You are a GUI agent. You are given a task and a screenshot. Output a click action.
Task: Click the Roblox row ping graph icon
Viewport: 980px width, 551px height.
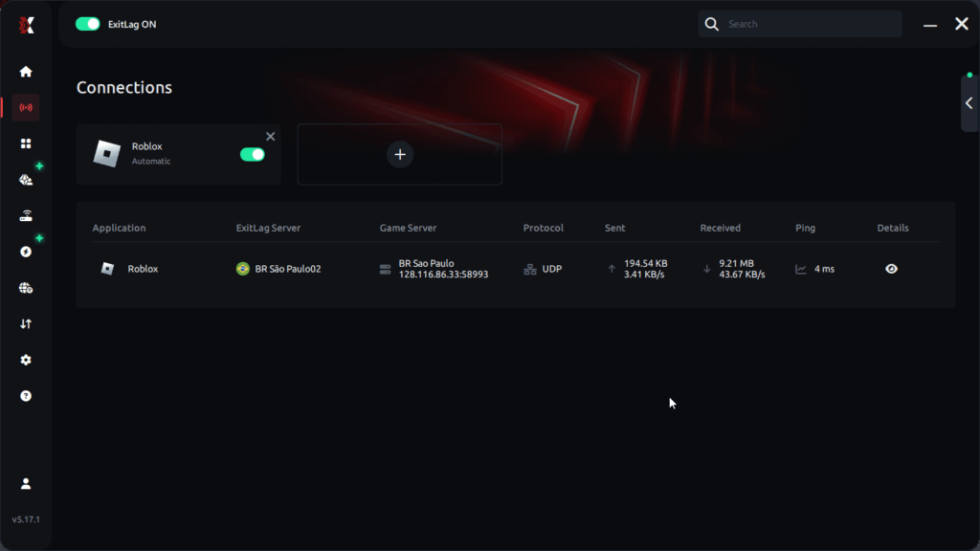801,270
